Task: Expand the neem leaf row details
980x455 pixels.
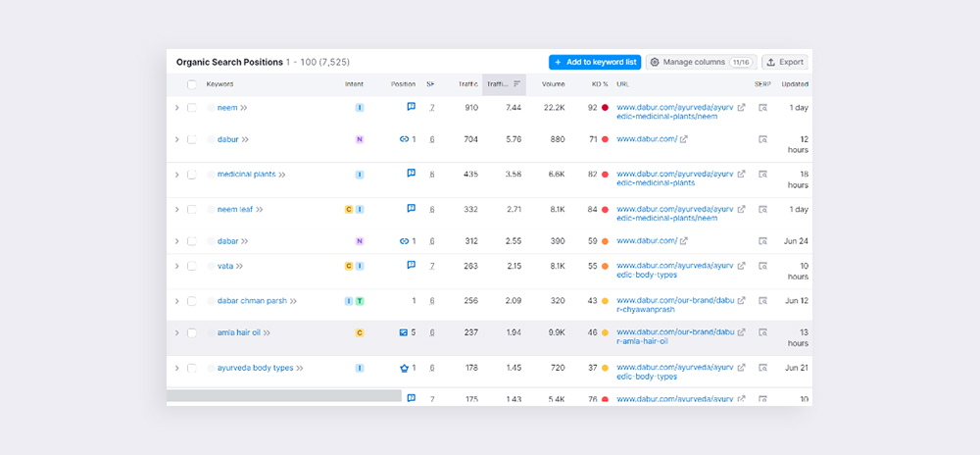Action: (x=176, y=210)
